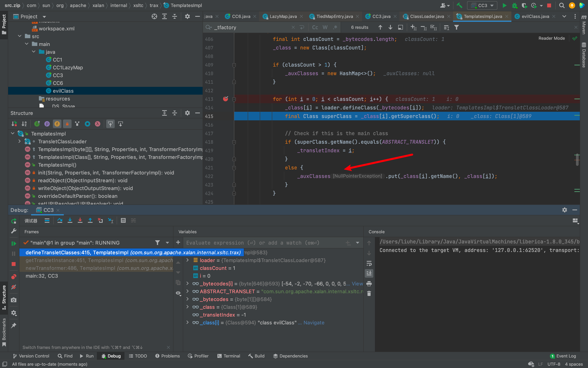
Task: Collapse the main folder
Action: (x=27, y=44)
